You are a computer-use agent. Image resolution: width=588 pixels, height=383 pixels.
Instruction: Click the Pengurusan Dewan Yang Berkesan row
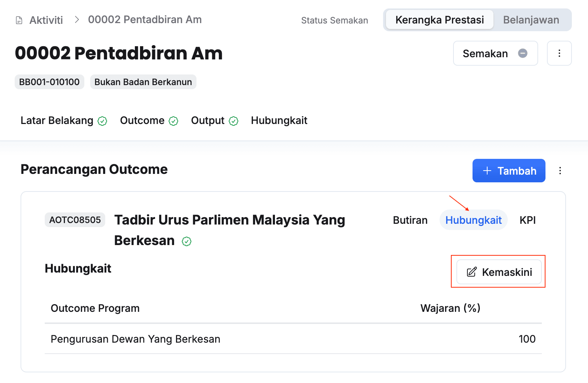pyautogui.click(x=135, y=339)
